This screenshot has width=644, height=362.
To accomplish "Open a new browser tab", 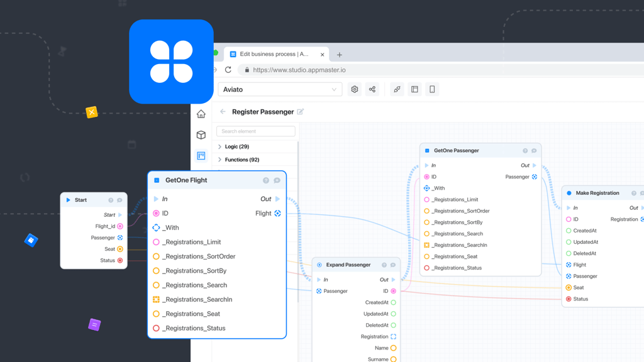I will [340, 55].
